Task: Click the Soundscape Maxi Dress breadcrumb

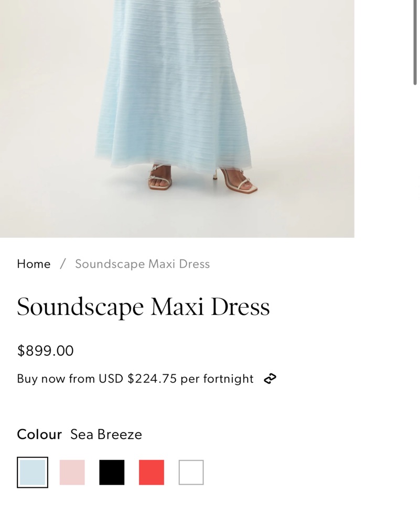Action: coord(142,264)
